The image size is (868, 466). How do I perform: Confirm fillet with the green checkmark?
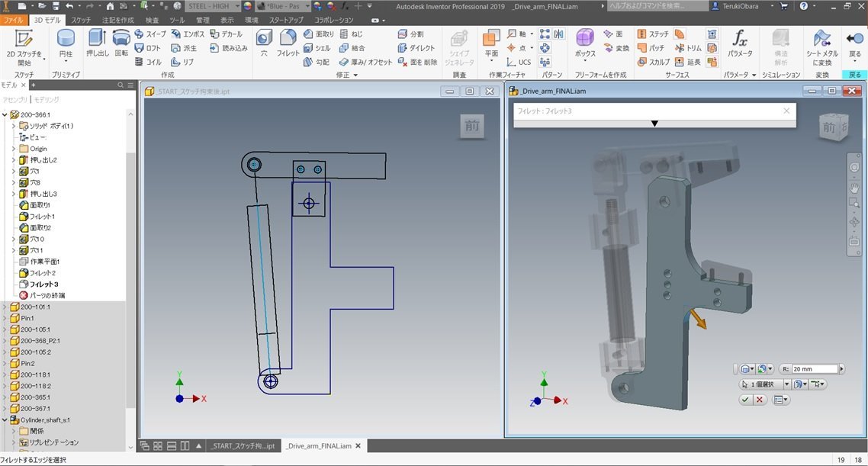746,400
